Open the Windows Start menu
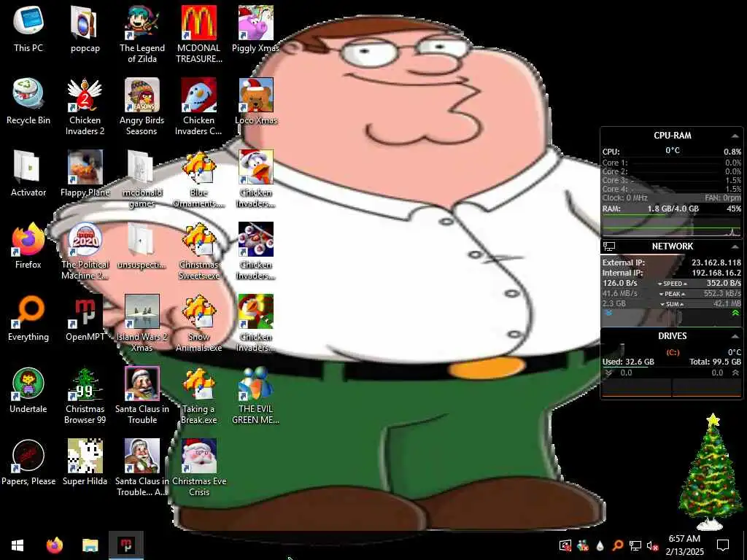 18,545
